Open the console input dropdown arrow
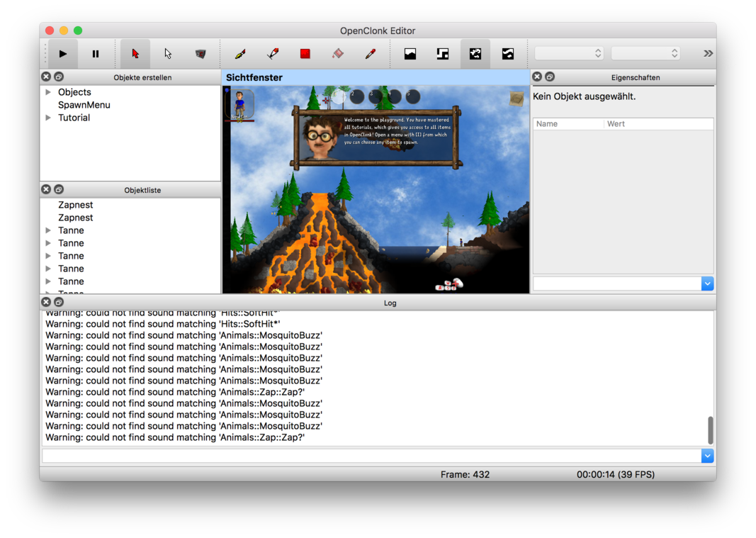Viewport: 756px width, 538px height. coord(707,456)
